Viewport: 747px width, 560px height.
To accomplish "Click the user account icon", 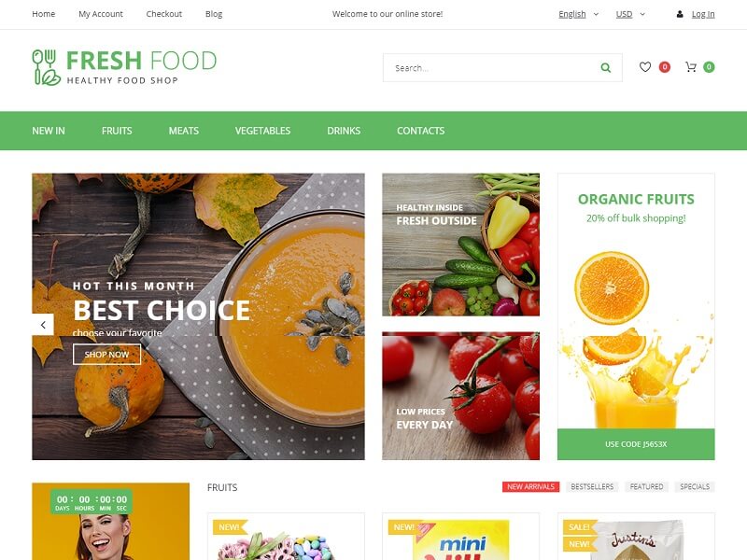I will pos(680,14).
